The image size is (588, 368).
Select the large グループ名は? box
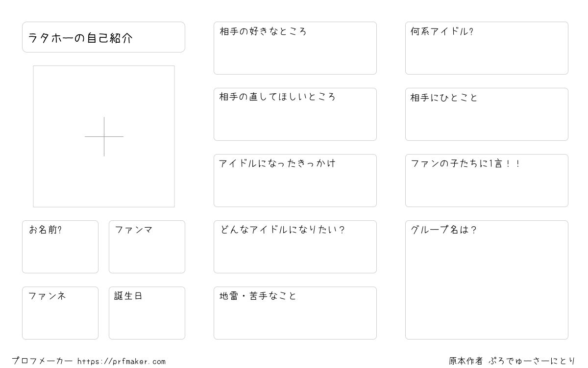pyautogui.click(x=487, y=280)
